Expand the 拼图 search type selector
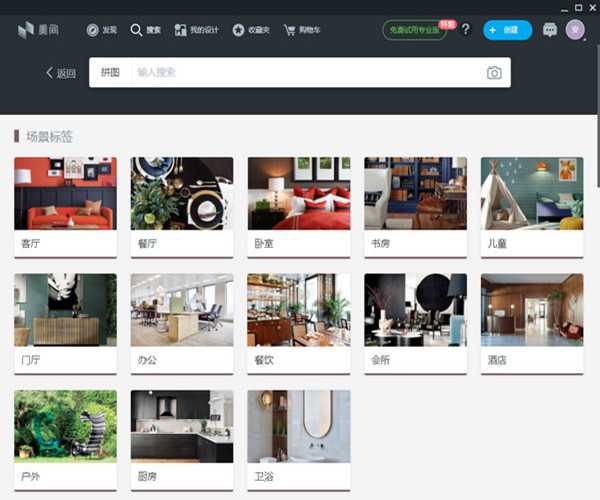The height and width of the screenshot is (500, 600). tap(110, 73)
